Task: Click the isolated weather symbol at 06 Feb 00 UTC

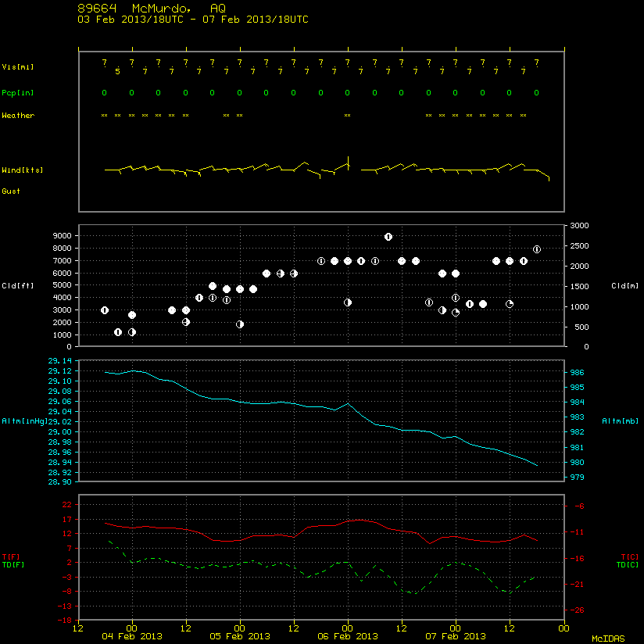Action: click(348, 116)
